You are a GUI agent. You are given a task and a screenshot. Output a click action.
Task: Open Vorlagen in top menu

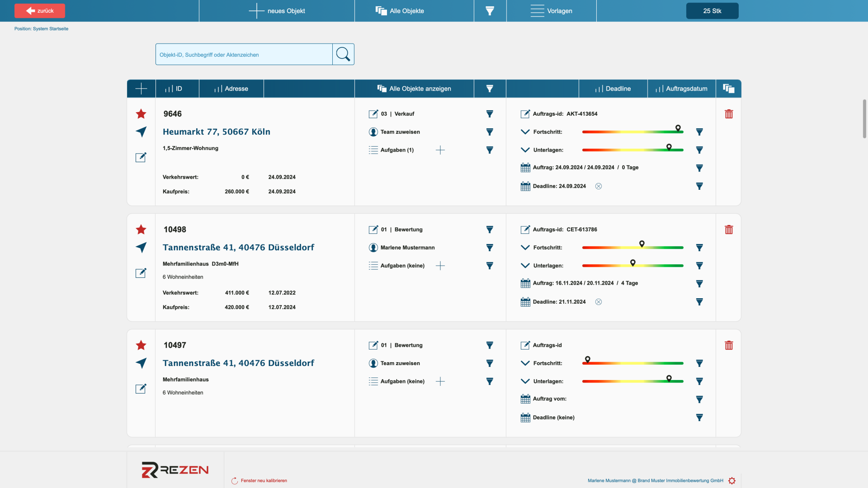click(x=551, y=11)
